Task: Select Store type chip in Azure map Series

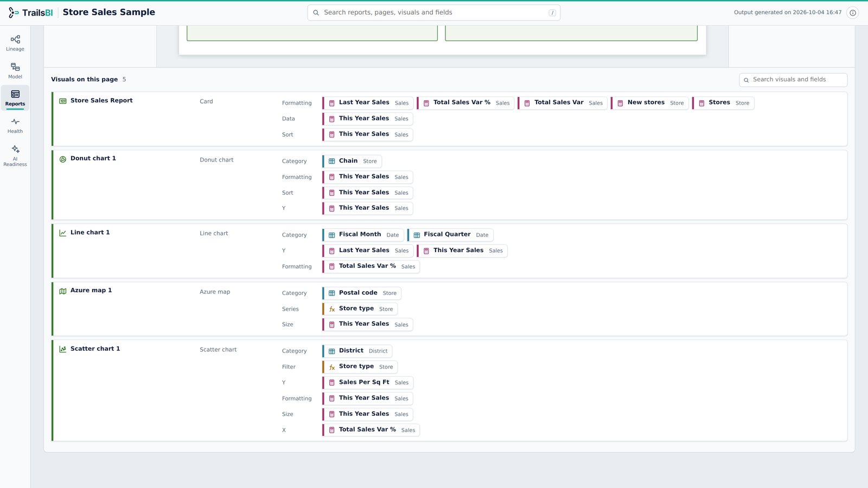Action: point(360,309)
